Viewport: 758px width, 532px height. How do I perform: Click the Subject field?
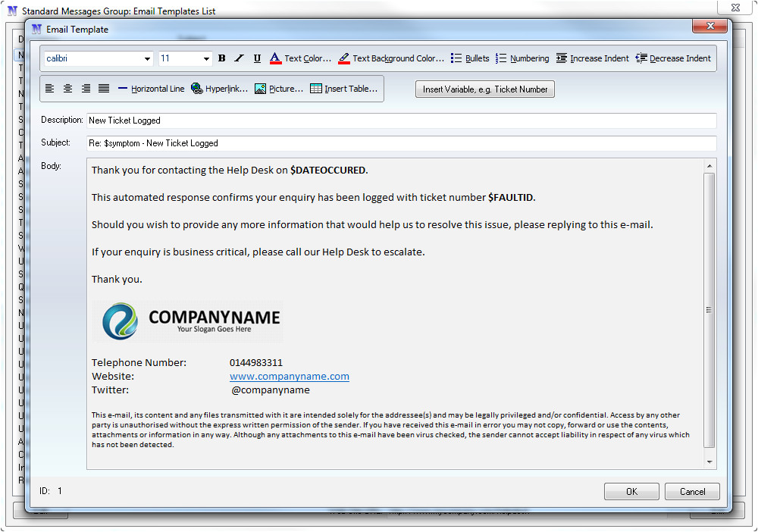pyautogui.click(x=401, y=143)
